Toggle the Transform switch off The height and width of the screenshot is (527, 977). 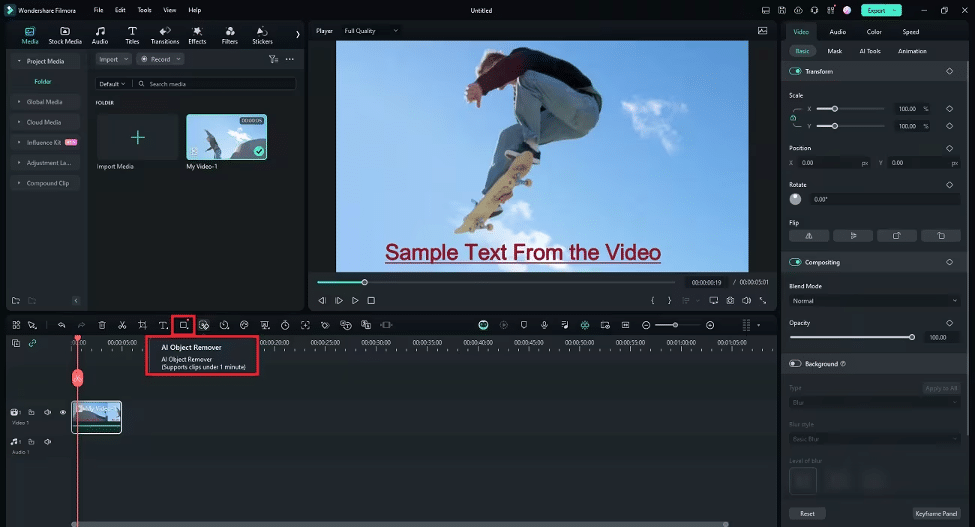point(796,71)
